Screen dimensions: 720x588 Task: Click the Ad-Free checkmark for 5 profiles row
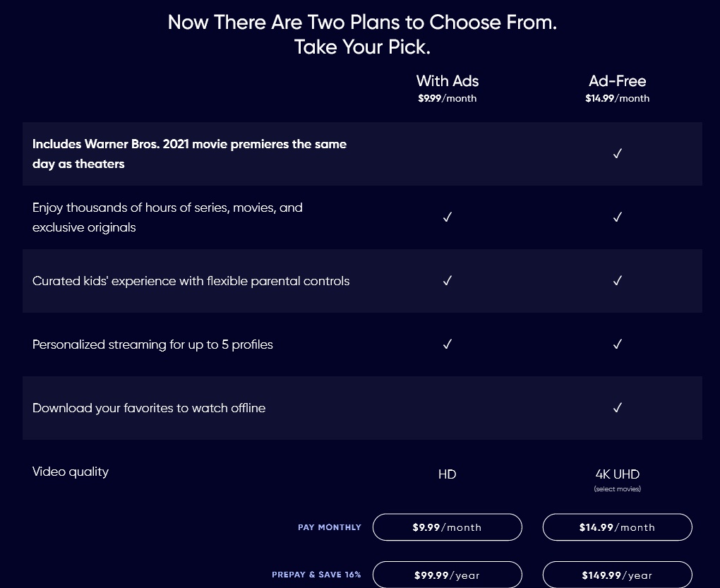[x=617, y=344]
